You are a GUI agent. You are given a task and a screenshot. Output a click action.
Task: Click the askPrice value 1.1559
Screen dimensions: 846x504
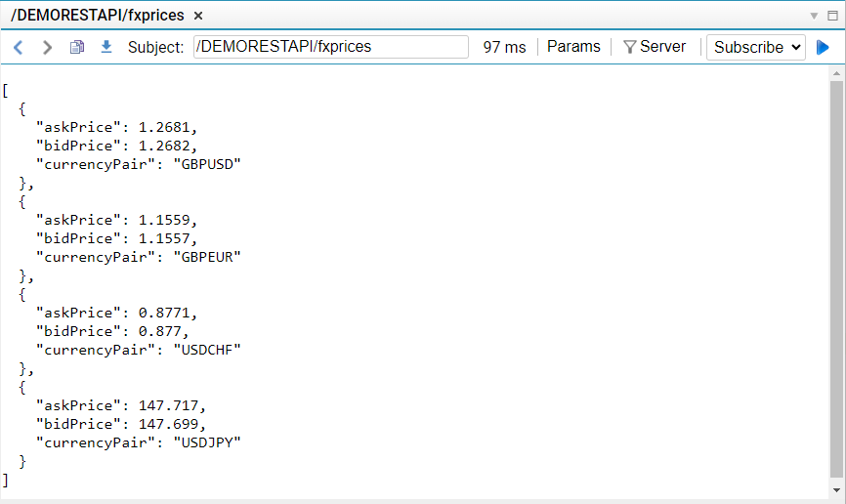pos(164,220)
